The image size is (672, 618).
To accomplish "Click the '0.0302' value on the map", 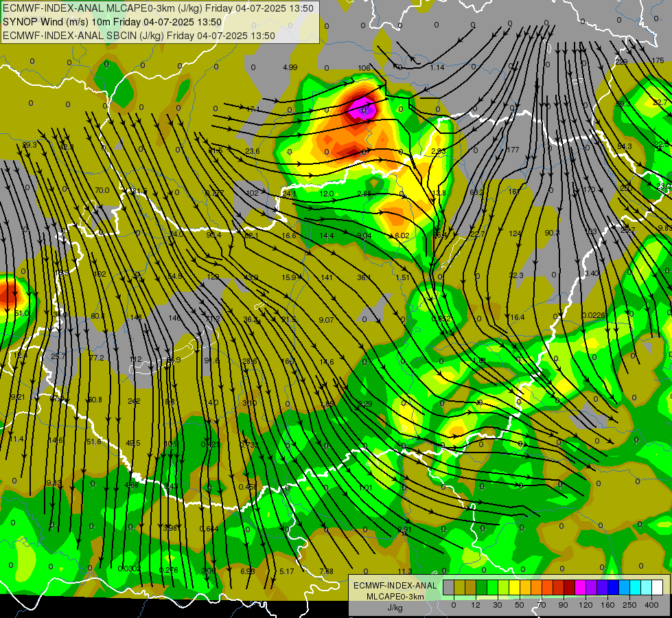I will click(x=130, y=569).
